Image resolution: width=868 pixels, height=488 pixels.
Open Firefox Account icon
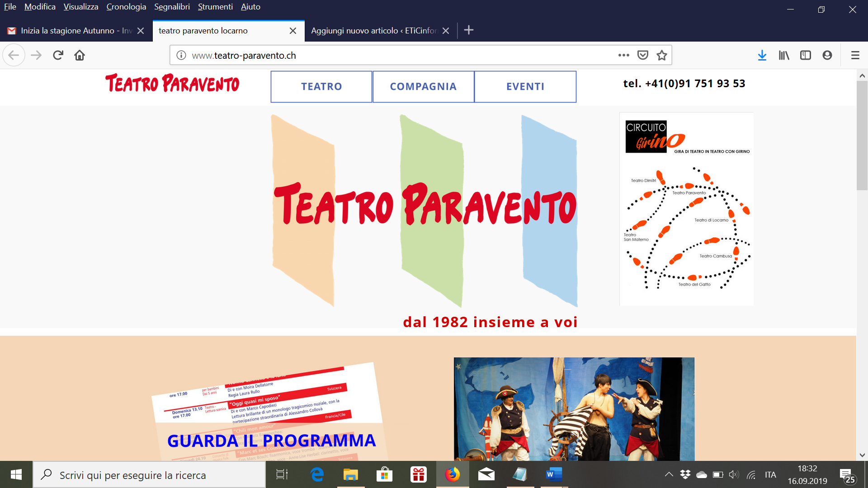coord(827,55)
